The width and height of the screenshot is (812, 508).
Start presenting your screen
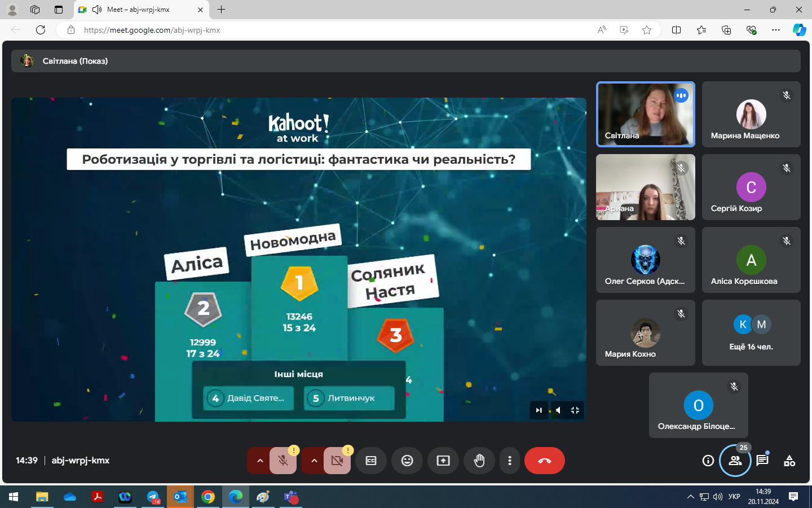coord(443,461)
